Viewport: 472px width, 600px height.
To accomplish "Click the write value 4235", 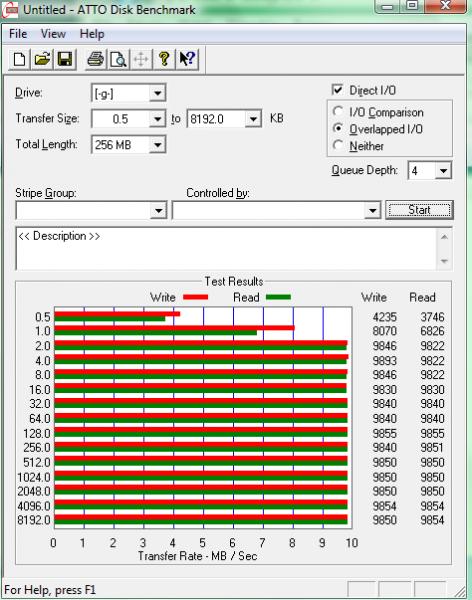I will point(384,317).
